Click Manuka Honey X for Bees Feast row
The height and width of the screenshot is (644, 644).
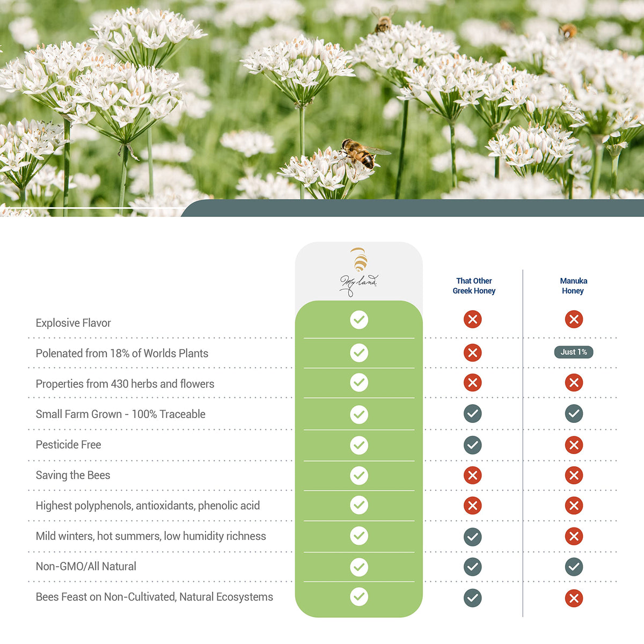point(574,598)
